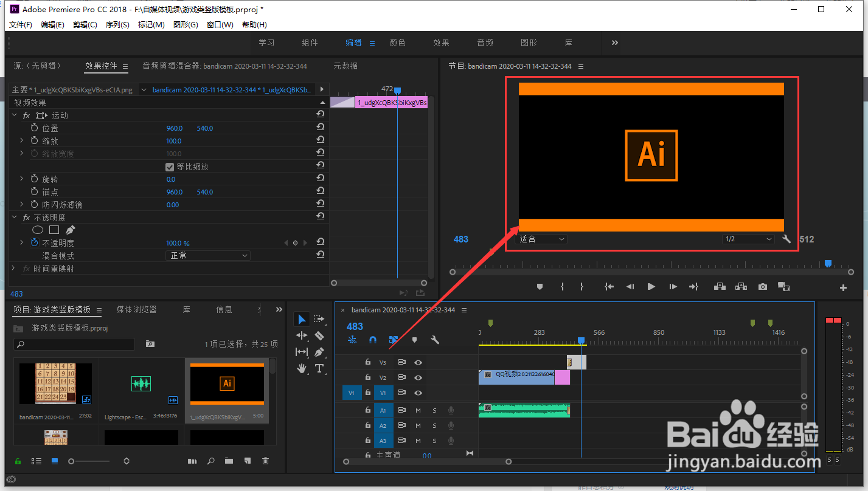Expand the 时间重映射 effect
868x491 pixels.
click(x=13, y=268)
